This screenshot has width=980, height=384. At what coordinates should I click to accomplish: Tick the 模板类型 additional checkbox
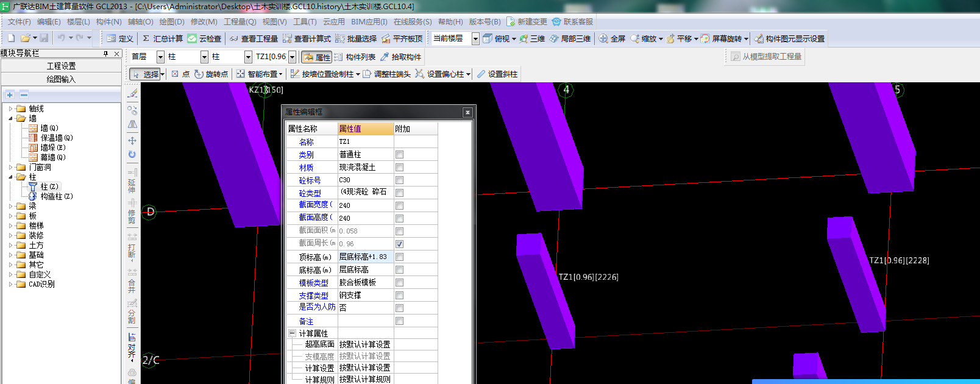tap(399, 283)
